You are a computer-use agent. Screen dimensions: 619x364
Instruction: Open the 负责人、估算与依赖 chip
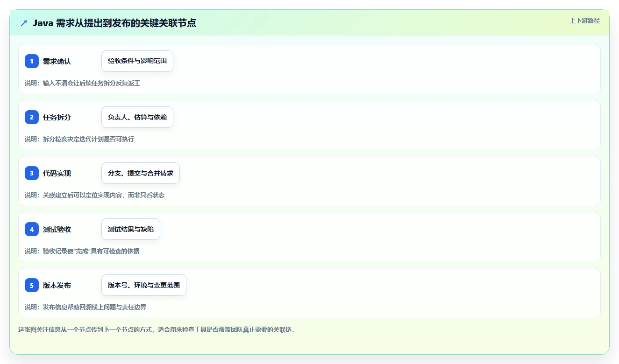137,117
